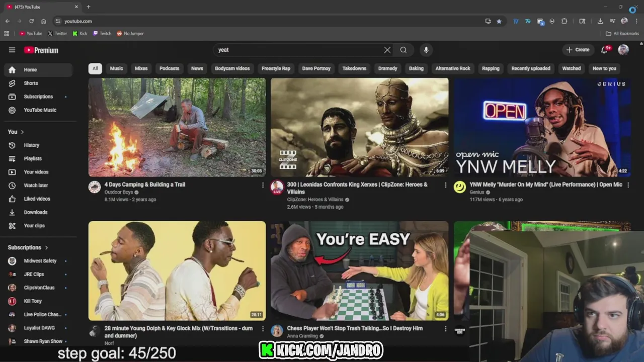Viewport: 644px width, 362px height.
Task: Open the 4 Days Camping video thumbnail
Action: 177,127
